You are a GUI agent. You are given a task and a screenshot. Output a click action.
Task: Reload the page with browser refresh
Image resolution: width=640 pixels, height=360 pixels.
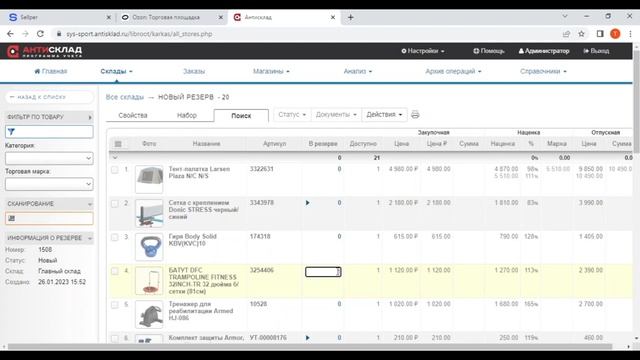click(x=40, y=34)
